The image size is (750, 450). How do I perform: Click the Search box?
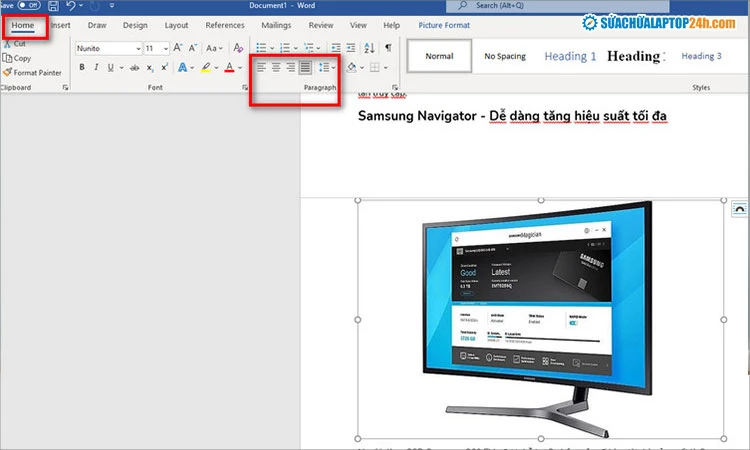[558, 6]
